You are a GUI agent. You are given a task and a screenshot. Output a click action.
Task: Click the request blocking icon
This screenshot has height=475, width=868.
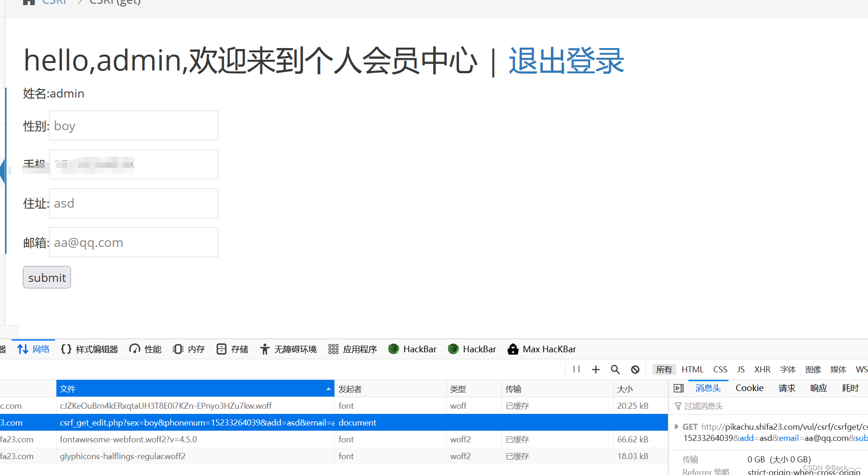point(635,370)
